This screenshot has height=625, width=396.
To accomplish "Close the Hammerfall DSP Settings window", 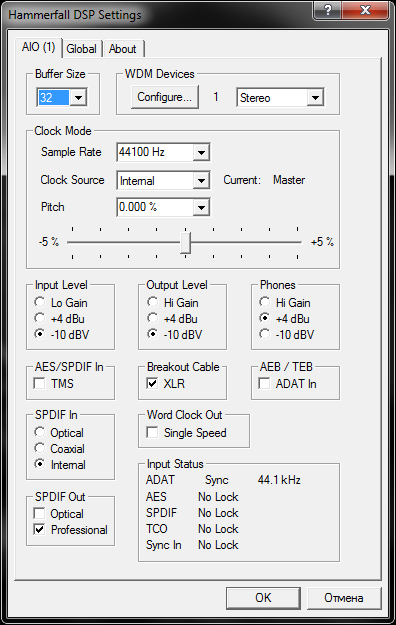I will (365, 10).
